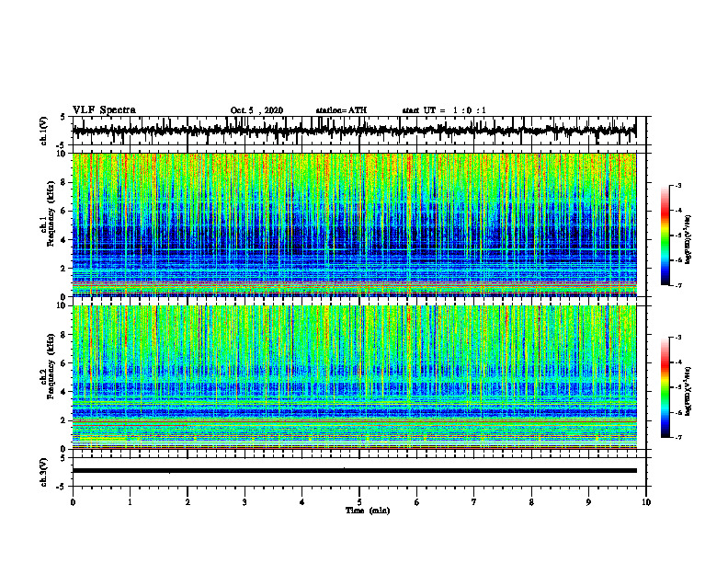The width and height of the screenshot is (728, 563).
Task: Click the time axis tick label "10"
Action: [x=646, y=501]
